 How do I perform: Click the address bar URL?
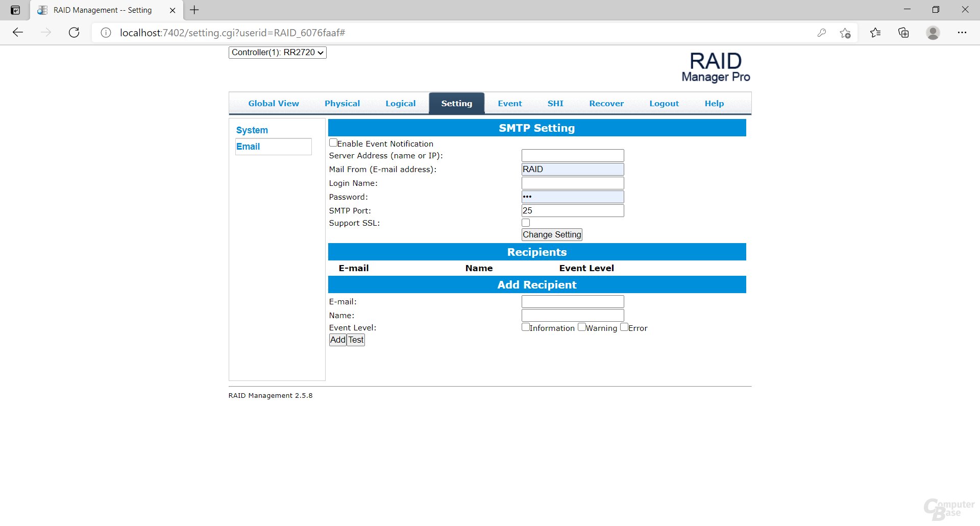[232, 33]
